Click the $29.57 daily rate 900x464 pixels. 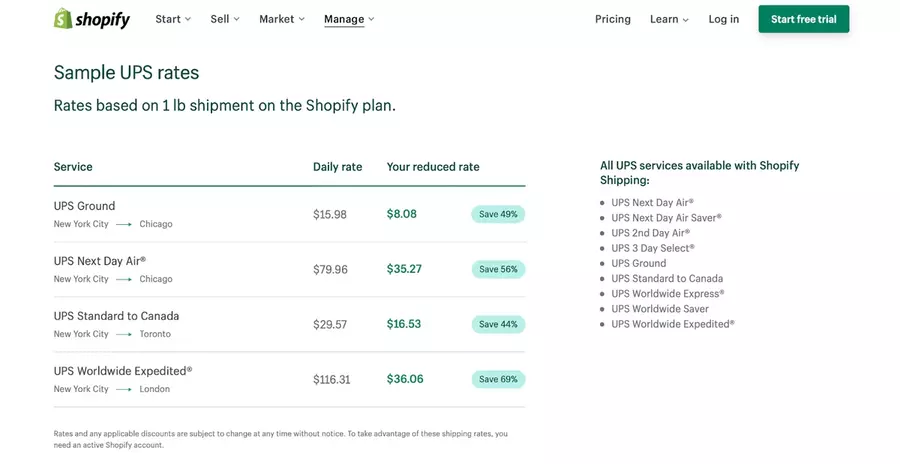pyautogui.click(x=329, y=324)
